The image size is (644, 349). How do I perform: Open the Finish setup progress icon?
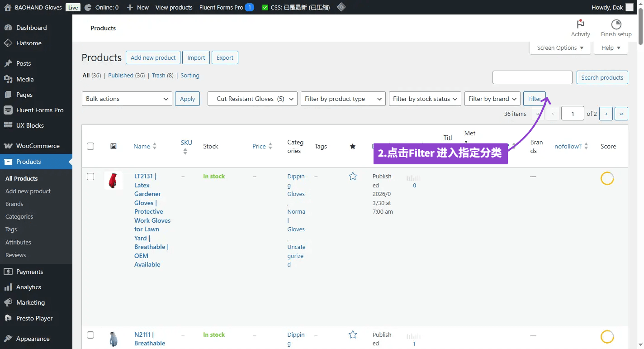616,24
